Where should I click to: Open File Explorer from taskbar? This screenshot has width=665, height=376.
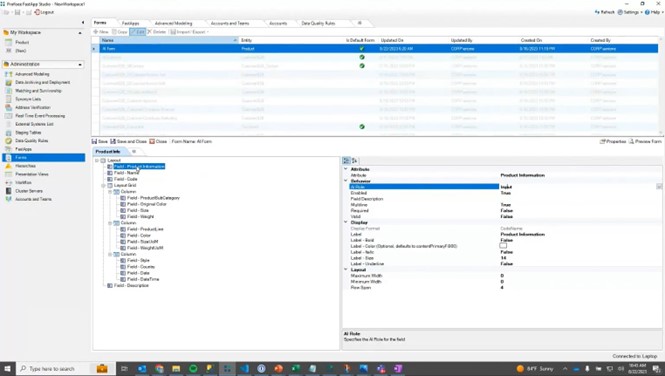(176, 369)
